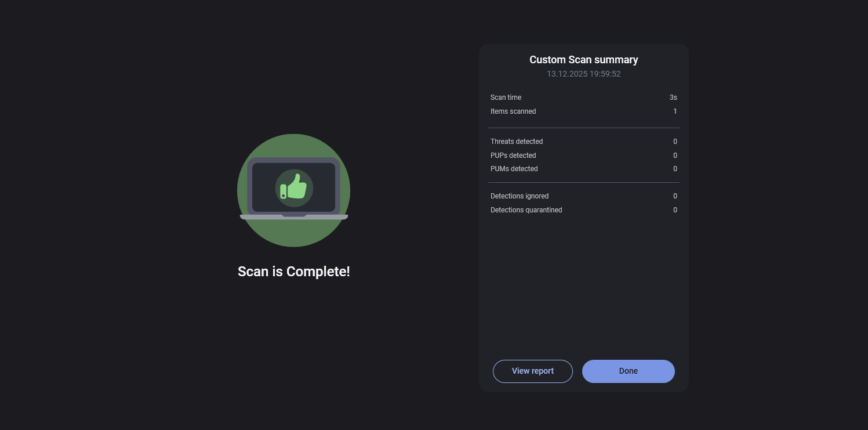Click the Threats detected count 0
The width and height of the screenshot is (868, 430).
point(675,142)
